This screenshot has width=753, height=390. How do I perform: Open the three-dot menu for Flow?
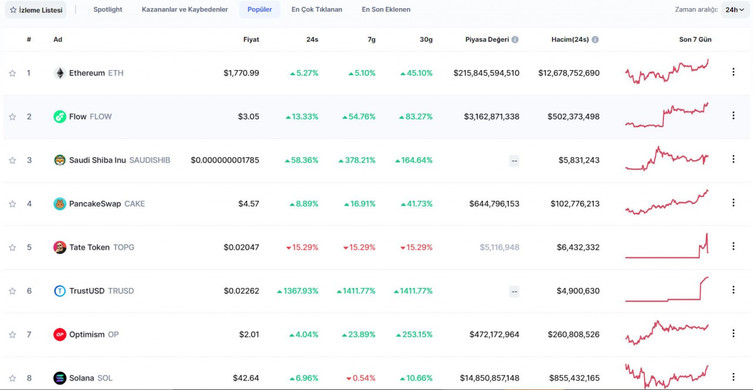(733, 115)
